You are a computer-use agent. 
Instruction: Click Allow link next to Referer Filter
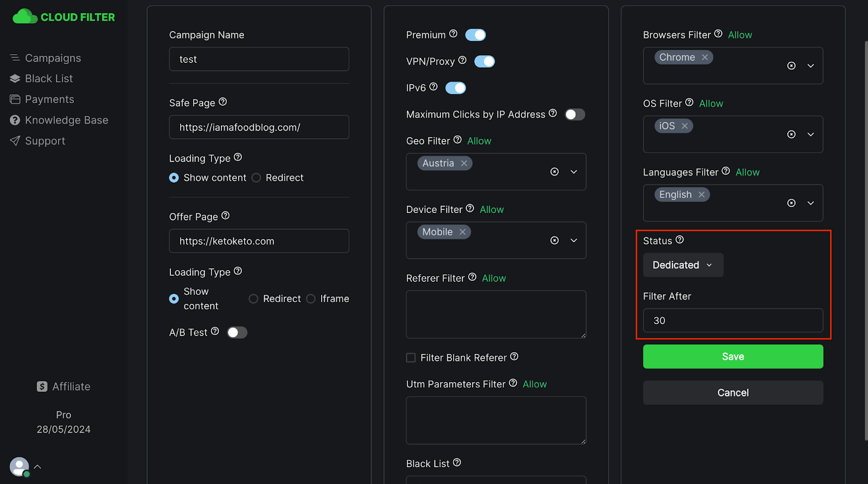point(494,278)
